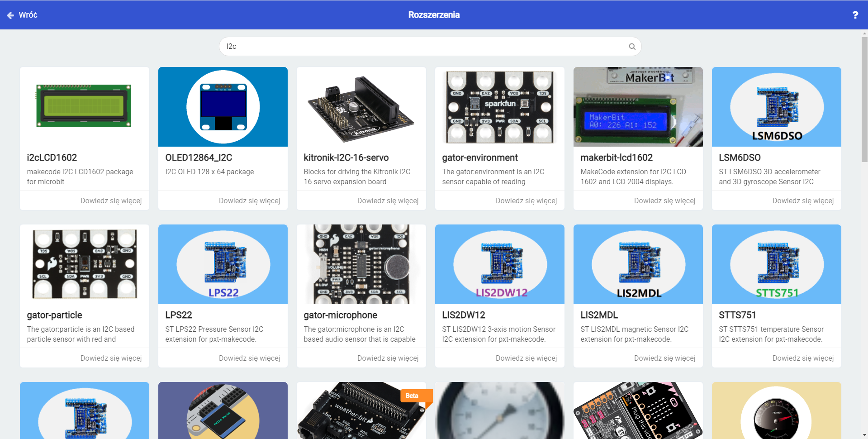
Task: Click the LSM6DSO card title text
Action: point(740,157)
